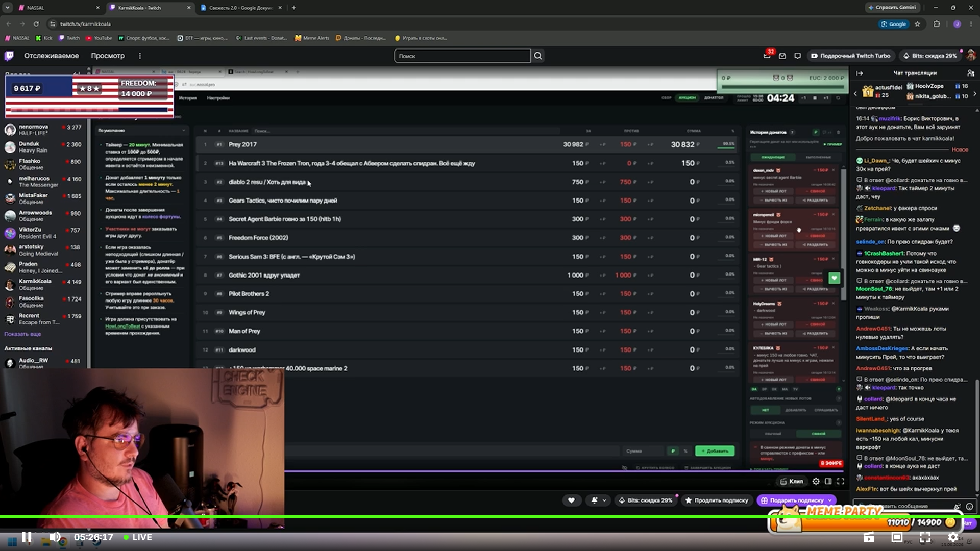This screenshot has width=980, height=551.
Task: Open Twitch notifications bell with 32 badge
Action: pyautogui.click(x=767, y=55)
